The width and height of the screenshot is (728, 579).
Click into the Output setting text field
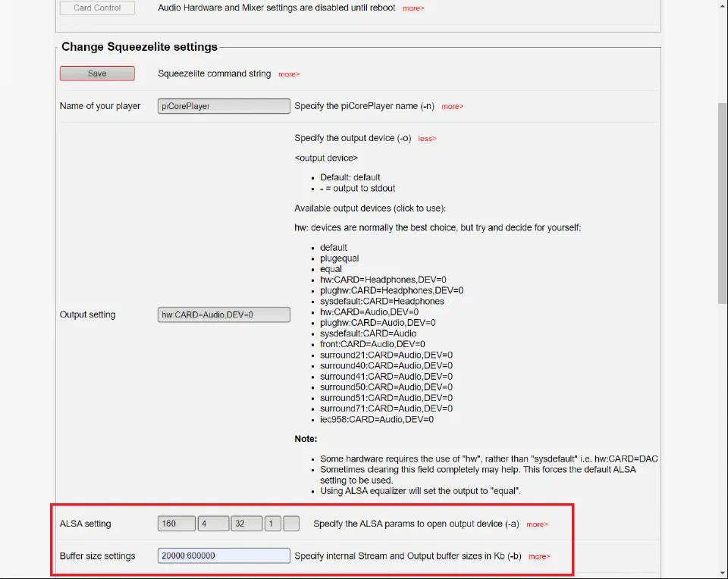[x=224, y=315]
